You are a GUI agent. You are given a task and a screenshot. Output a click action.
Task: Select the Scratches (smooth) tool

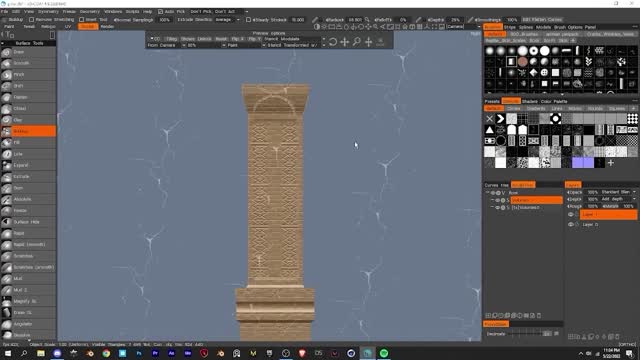(28, 267)
